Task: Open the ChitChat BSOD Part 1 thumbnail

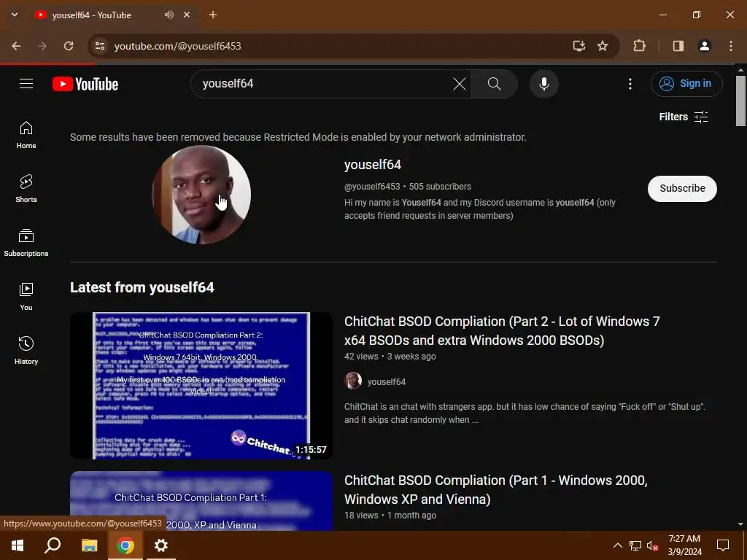Action: [x=201, y=501]
